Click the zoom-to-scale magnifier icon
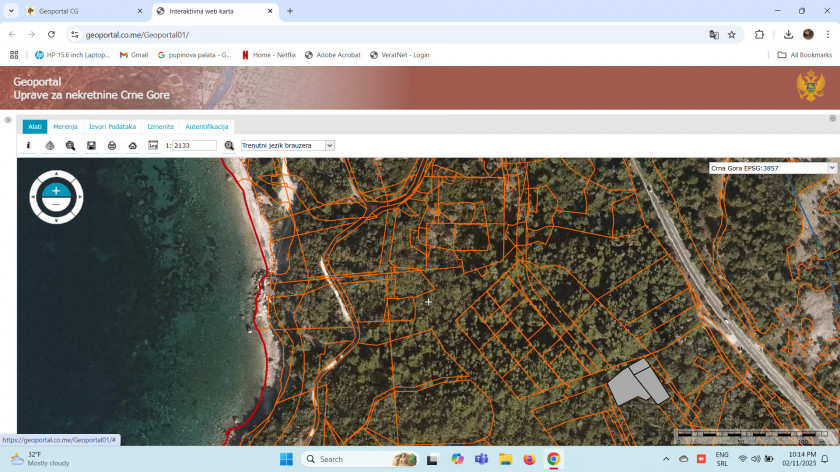Viewport: 840px width, 472px height. (229, 145)
